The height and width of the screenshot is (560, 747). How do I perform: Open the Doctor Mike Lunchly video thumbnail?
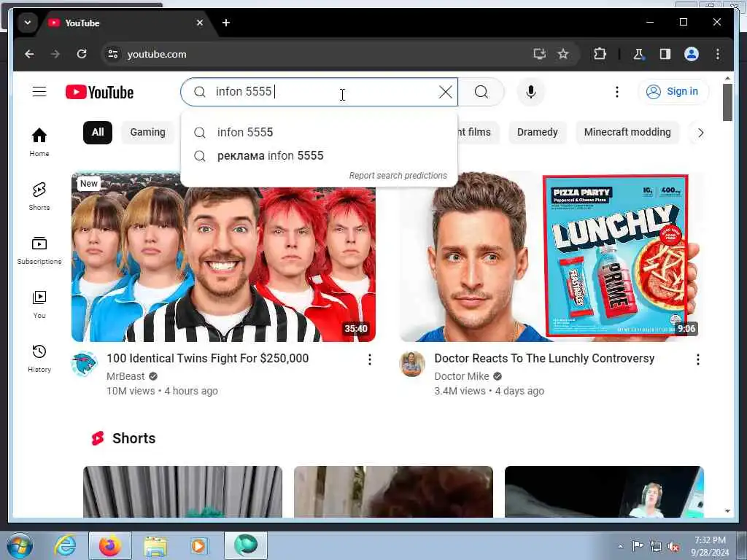click(x=551, y=257)
